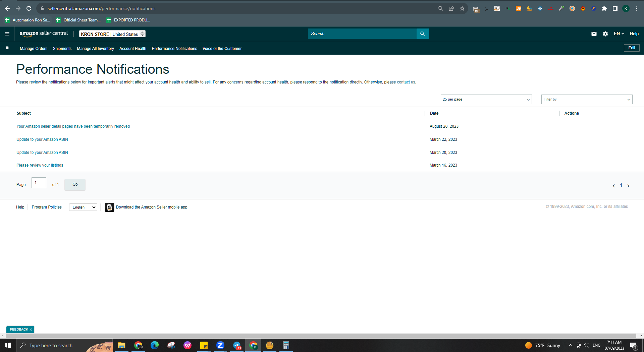Open Manage Orders in the nav bar
The width and height of the screenshot is (644, 352).
pos(34,49)
